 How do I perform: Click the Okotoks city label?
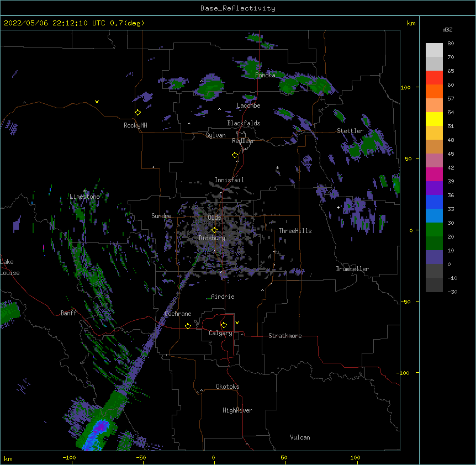[x=228, y=387]
